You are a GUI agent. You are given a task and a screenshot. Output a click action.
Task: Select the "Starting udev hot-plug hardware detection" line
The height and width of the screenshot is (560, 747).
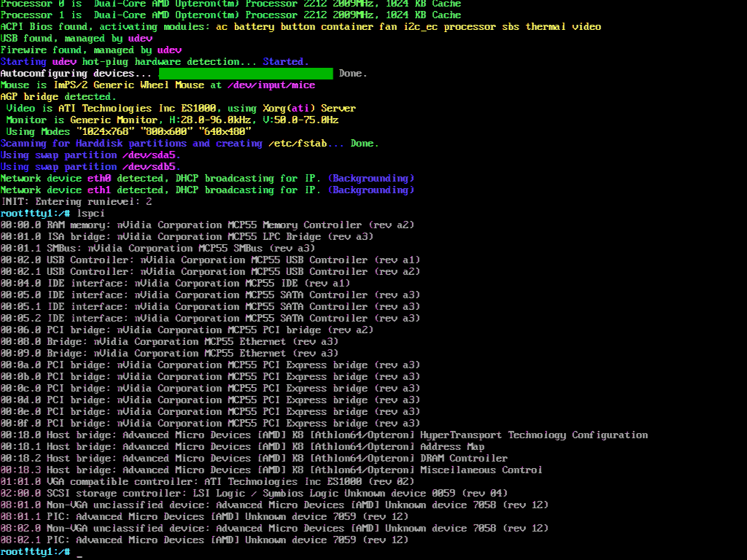[155, 61]
